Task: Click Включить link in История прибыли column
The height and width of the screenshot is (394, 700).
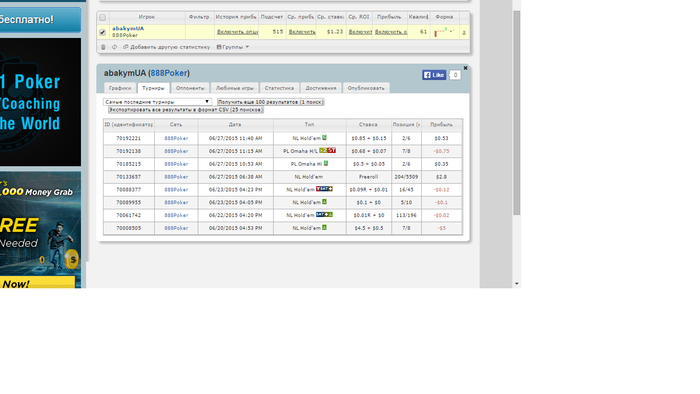Action: pos(238,32)
